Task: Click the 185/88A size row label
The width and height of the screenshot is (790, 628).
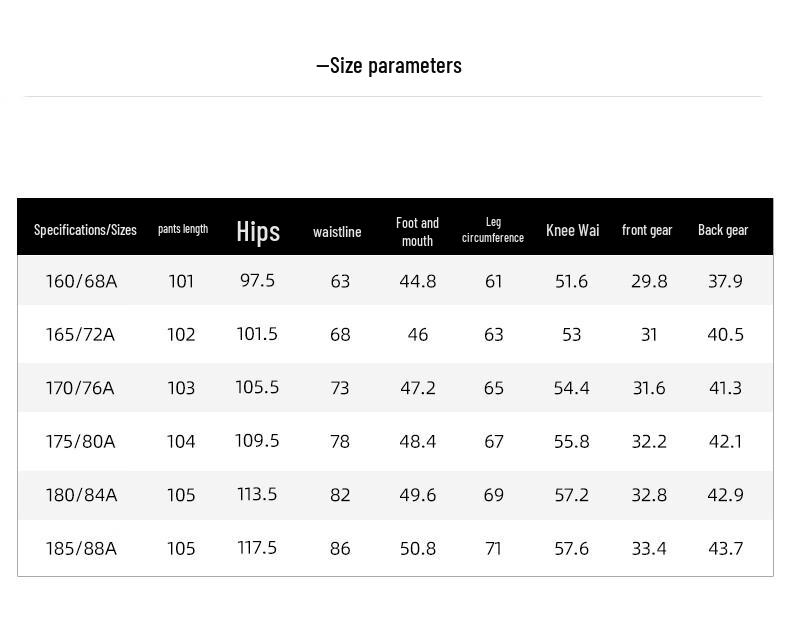Action: point(81,549)
